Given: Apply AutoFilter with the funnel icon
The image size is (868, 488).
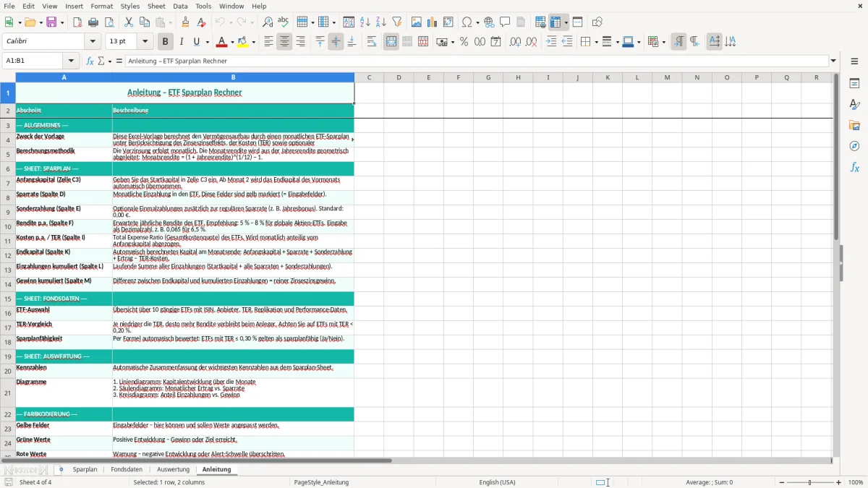Looking at the screenshot, I should click(x=396, y=22).
